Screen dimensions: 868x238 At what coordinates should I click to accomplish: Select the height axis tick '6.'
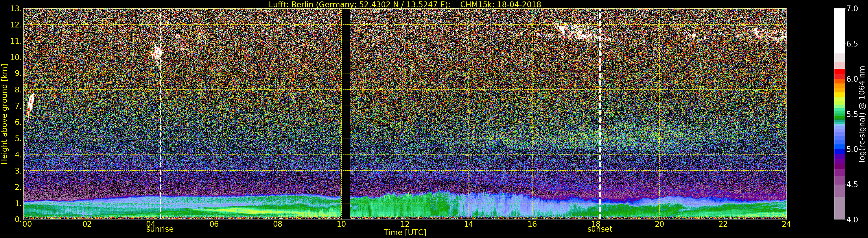(19, 122)
